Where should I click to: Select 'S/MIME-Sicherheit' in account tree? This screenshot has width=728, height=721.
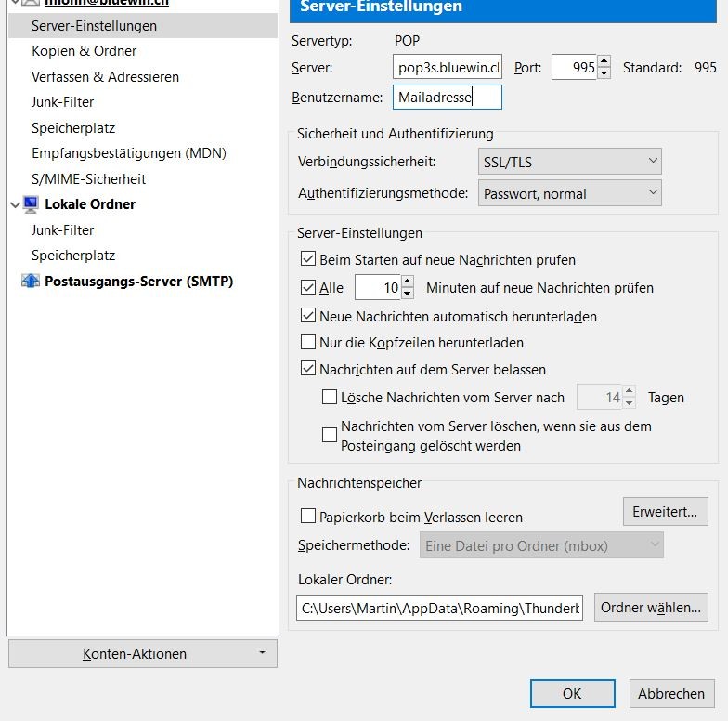pos(88,179)
